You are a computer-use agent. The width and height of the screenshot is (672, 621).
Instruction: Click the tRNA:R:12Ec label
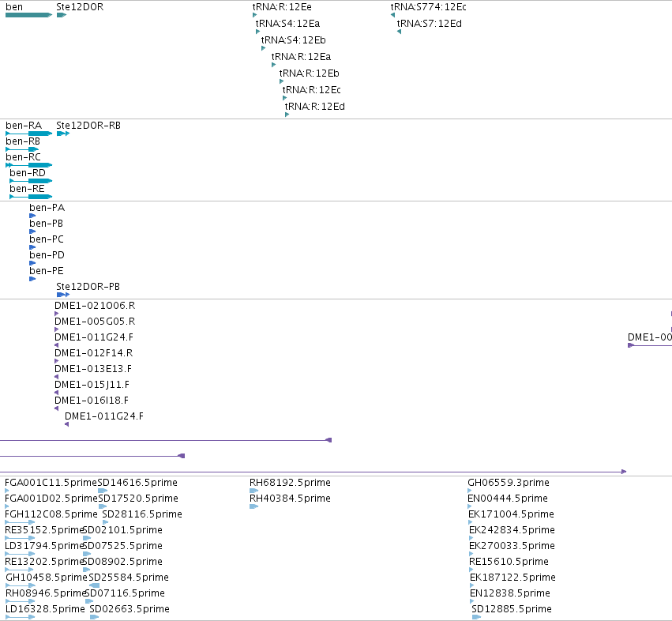pyautogui.click(x=312, y=90)
